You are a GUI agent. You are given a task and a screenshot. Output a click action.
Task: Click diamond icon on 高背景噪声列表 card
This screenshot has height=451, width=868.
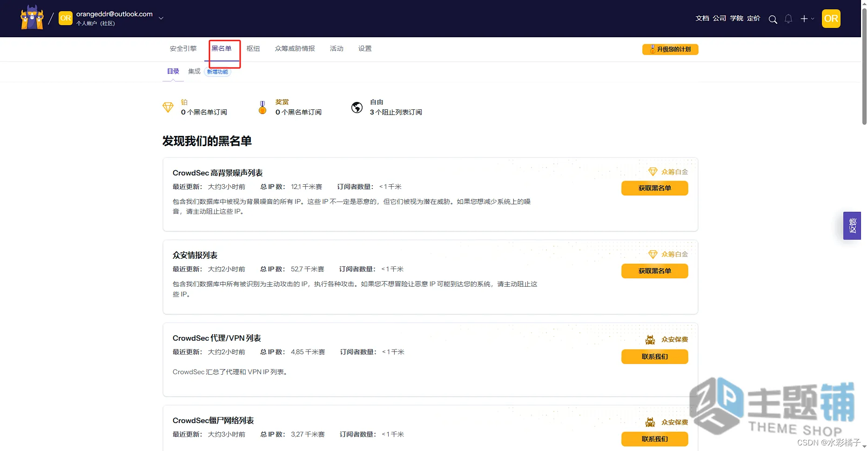653,172
